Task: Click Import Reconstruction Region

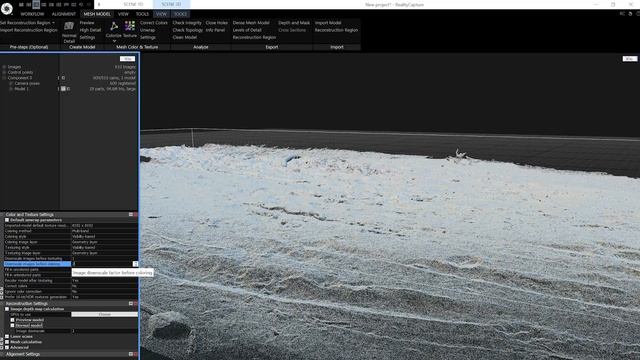Action: [29, 30]
